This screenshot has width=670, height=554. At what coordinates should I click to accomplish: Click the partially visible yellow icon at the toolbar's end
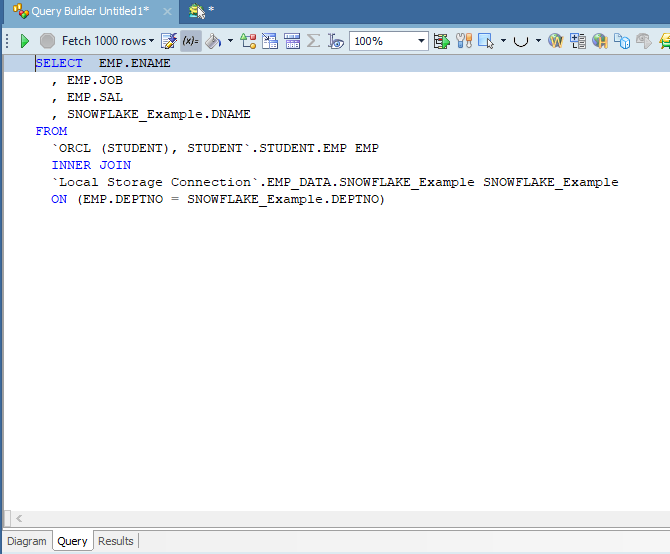tap(664, 41)
